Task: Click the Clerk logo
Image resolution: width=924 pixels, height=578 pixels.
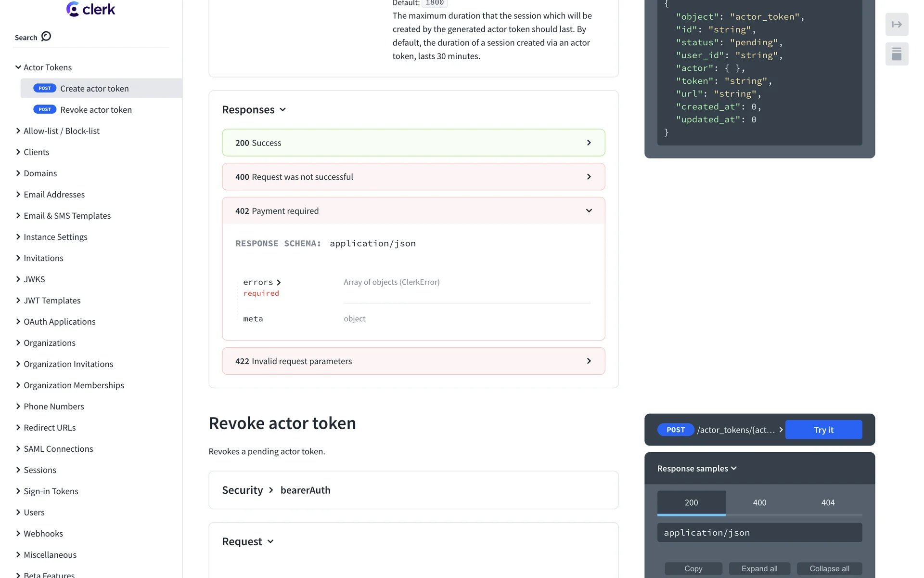Action: [x=90, y=9]
